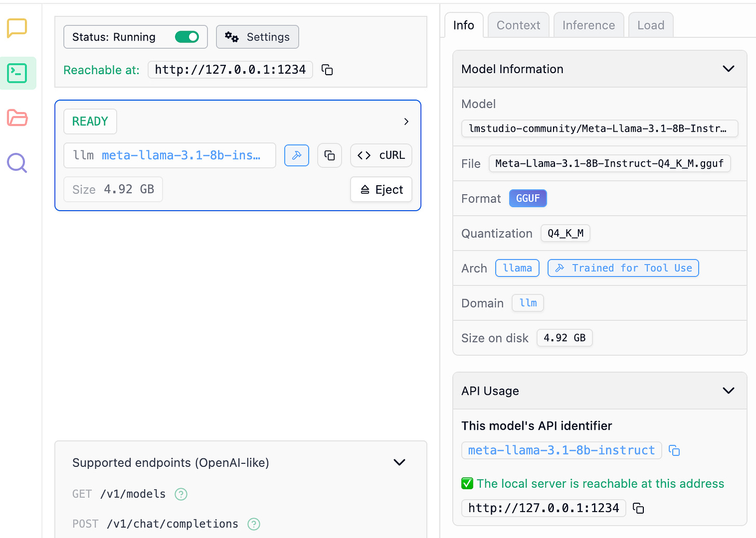The width and height of the screenshot is (756, 538).
Task: Copy the API identifier meta-llama-3.1-8b-instruct
Action: [x=674, y=450]
